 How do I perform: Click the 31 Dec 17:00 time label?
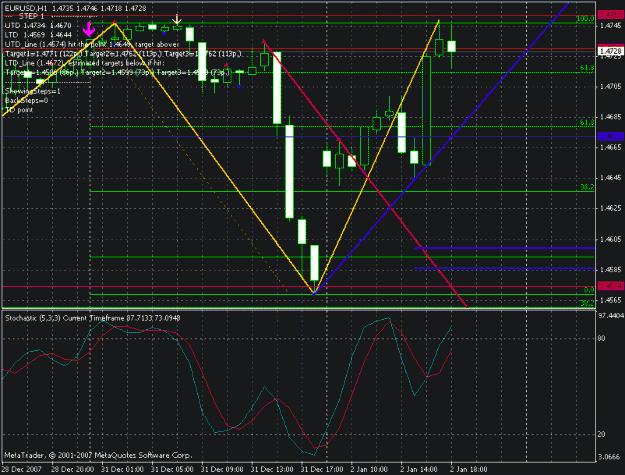tap(322, 469)
